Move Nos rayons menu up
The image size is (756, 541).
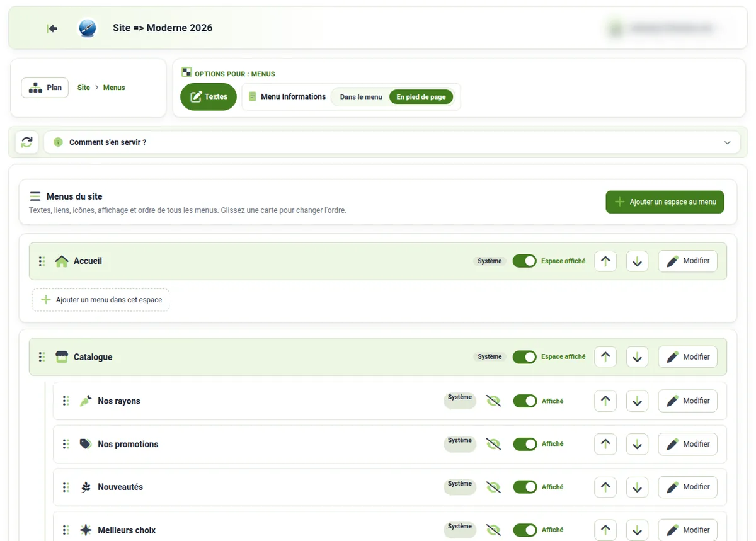click(605, 401)
